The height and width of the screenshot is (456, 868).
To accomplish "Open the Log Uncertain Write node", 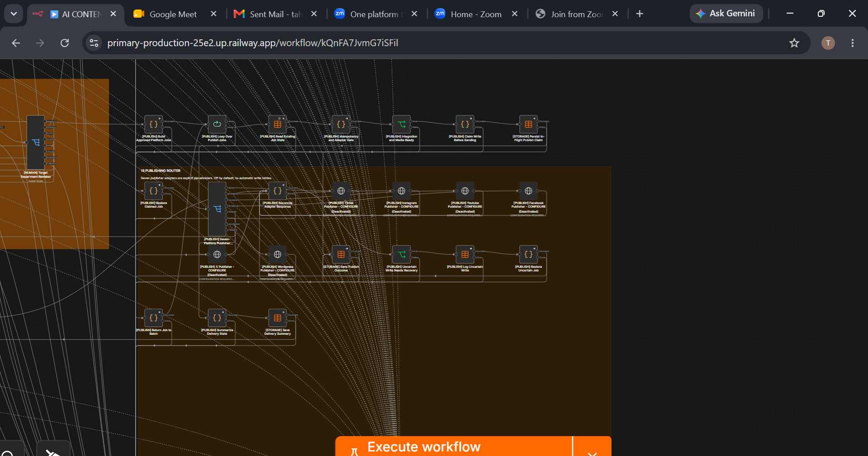I will click(x=465, y=254).
